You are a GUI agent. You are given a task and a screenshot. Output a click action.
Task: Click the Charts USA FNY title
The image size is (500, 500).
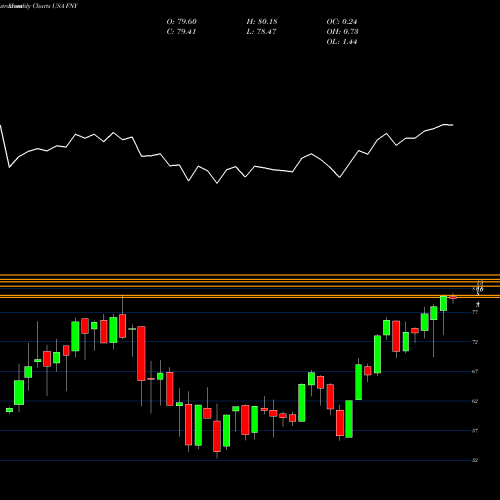[55, 6]
